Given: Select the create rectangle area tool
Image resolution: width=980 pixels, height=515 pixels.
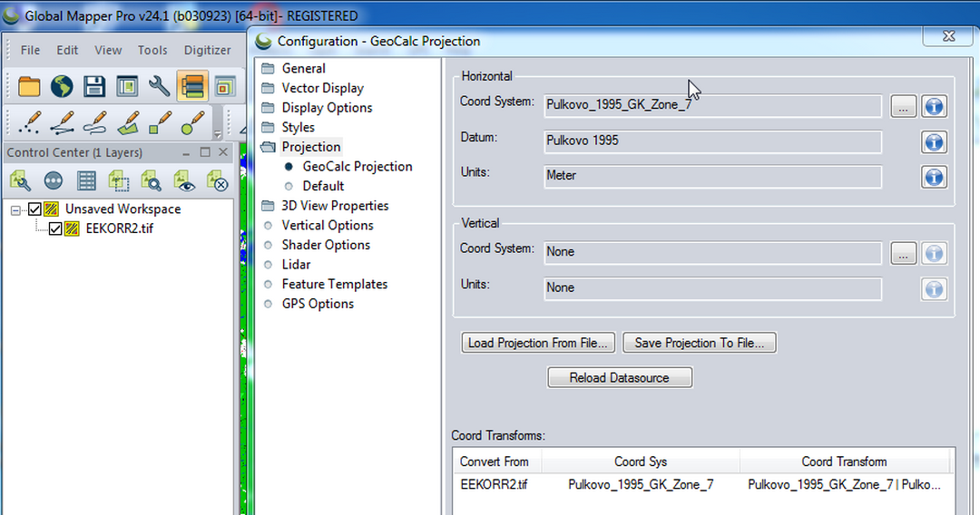Looking at the screenshot, I should (160, 122).
